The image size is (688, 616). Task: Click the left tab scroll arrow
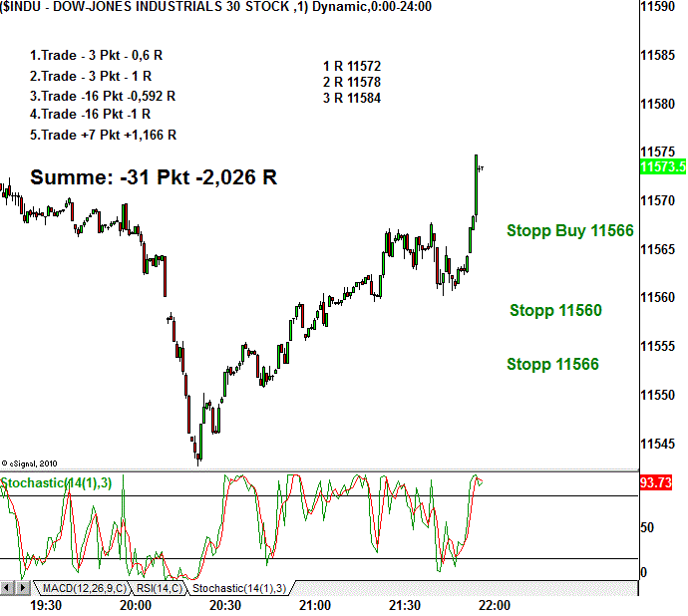[x=8, y=588]
